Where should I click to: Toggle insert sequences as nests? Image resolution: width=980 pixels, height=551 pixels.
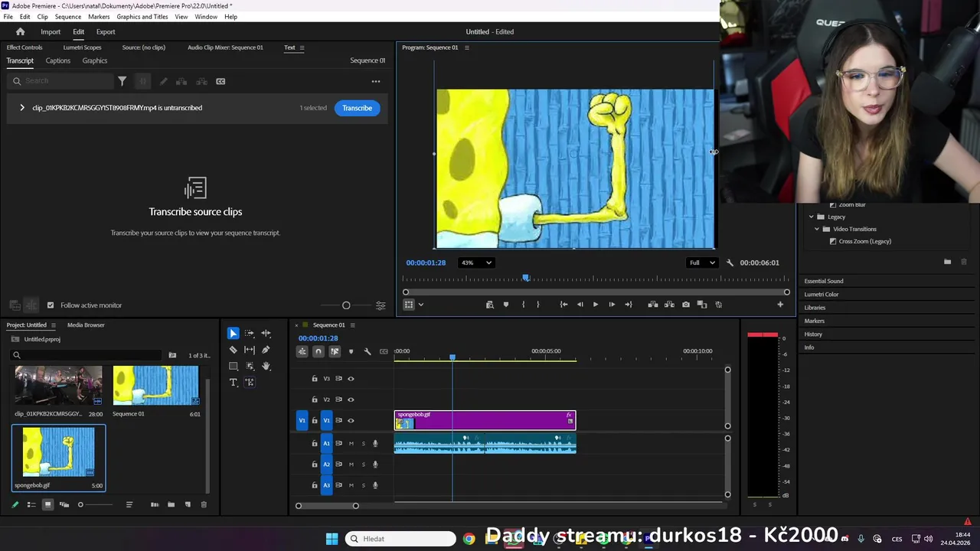[302, 351]
